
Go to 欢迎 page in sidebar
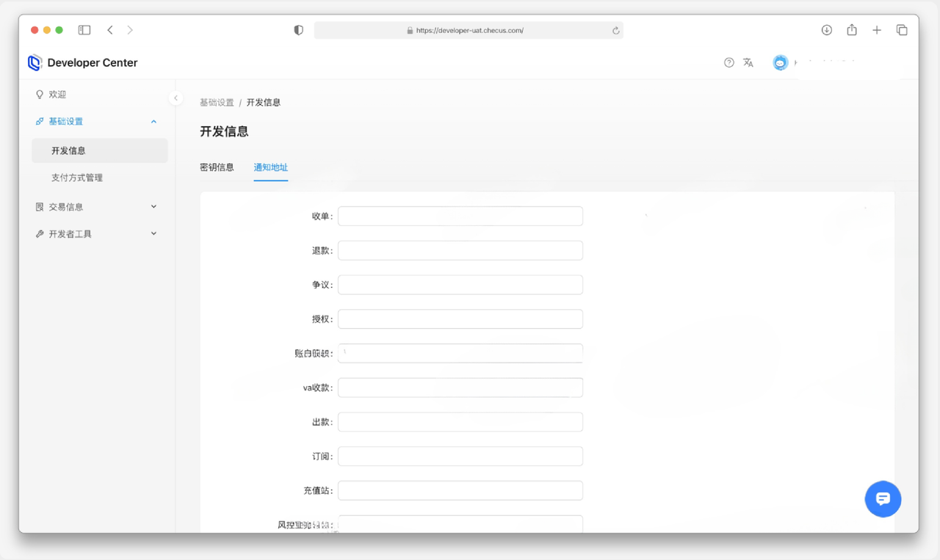[x=57, y=95]
